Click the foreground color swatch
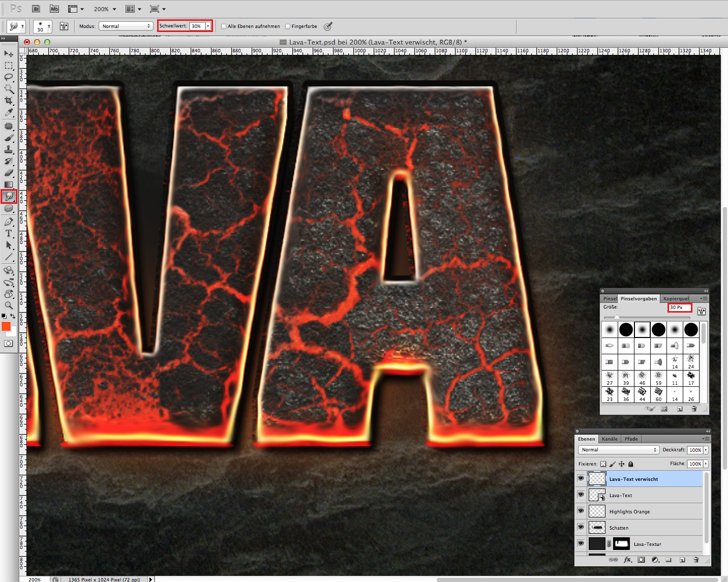Screen dimensions: 728x582 pos(7,327)
